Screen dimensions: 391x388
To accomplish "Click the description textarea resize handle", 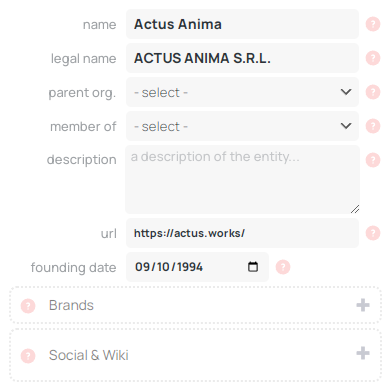I will [x=355, y=209].
